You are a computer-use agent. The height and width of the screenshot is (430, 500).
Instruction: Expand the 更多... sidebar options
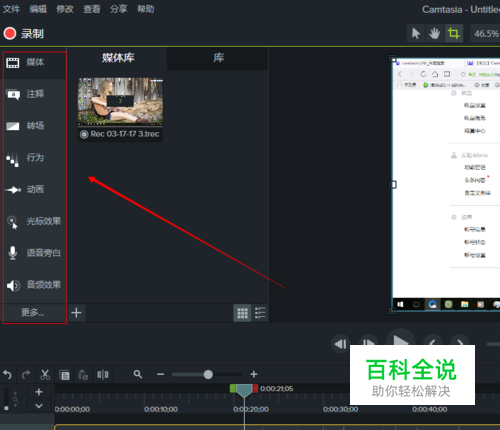click(x=34, y=313)
